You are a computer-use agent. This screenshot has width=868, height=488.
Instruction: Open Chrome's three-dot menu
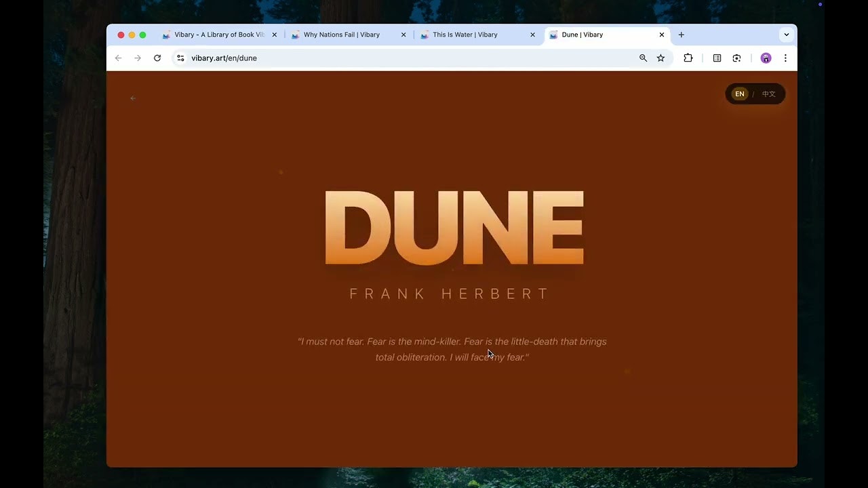point(785,58)
